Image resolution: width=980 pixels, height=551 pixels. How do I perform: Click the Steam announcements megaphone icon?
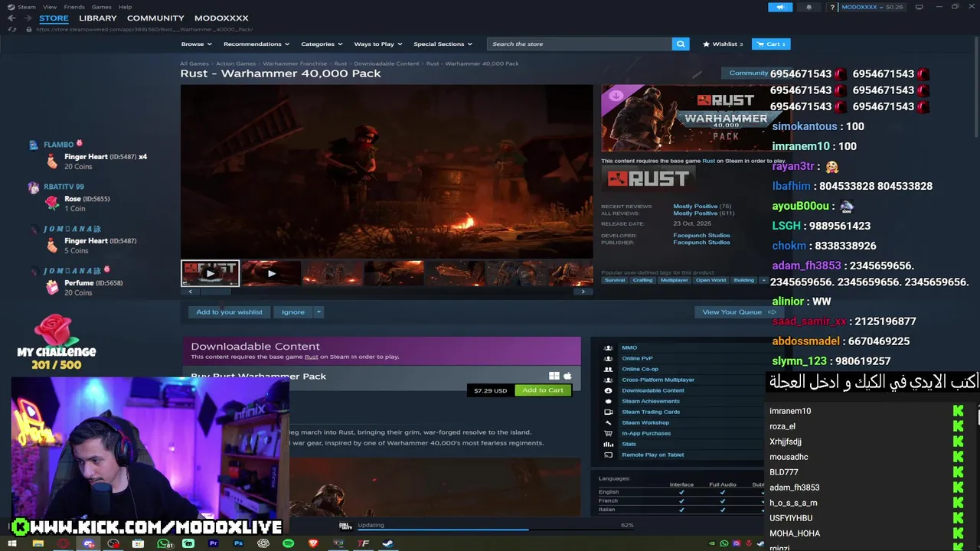tap(780, 7)
